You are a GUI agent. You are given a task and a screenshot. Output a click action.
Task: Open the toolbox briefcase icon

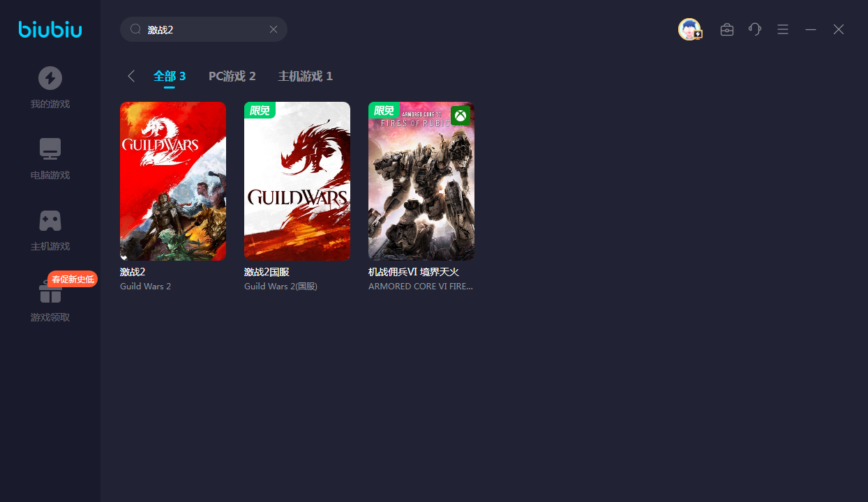click(x=727, y=29)
